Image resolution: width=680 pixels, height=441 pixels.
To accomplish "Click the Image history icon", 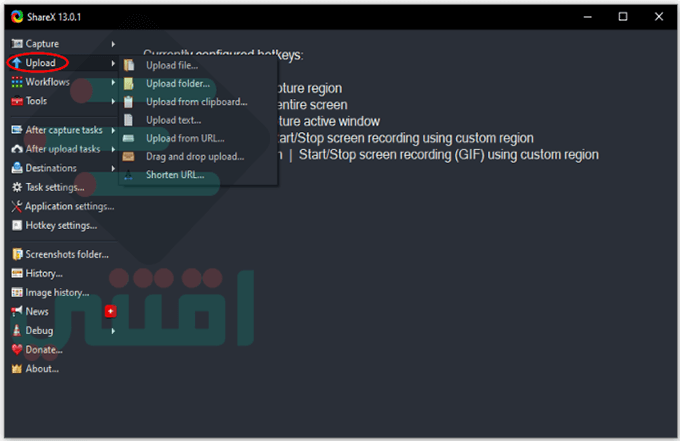I will tap(17, 293).
